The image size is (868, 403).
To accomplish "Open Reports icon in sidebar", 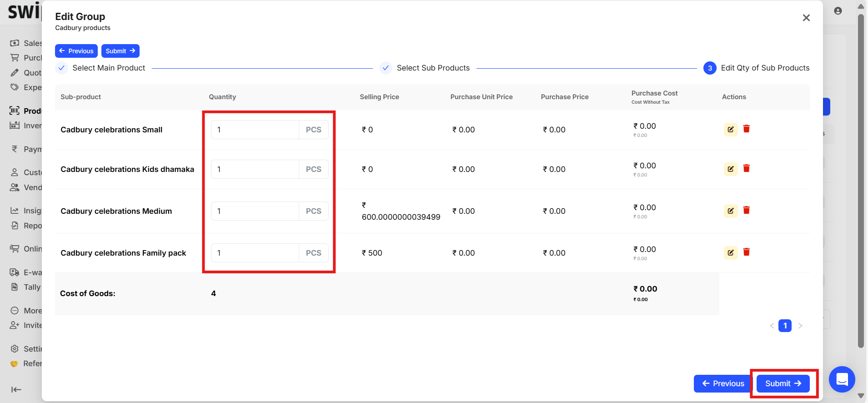I will click(x=15, y=226).
